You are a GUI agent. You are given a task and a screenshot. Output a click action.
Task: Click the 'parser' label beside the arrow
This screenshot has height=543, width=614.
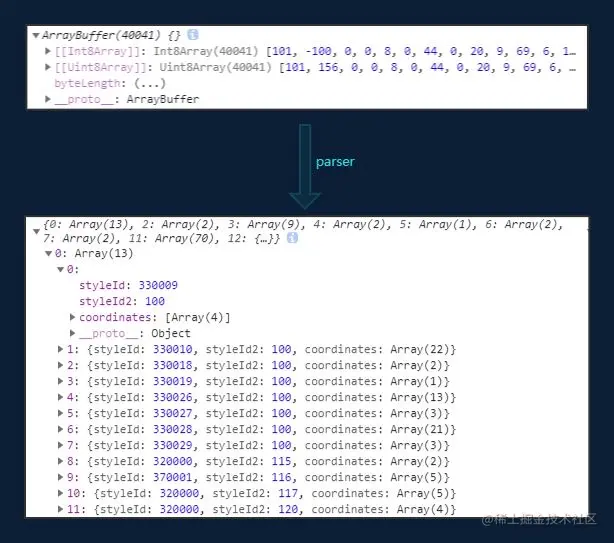[x=335, y=162]
